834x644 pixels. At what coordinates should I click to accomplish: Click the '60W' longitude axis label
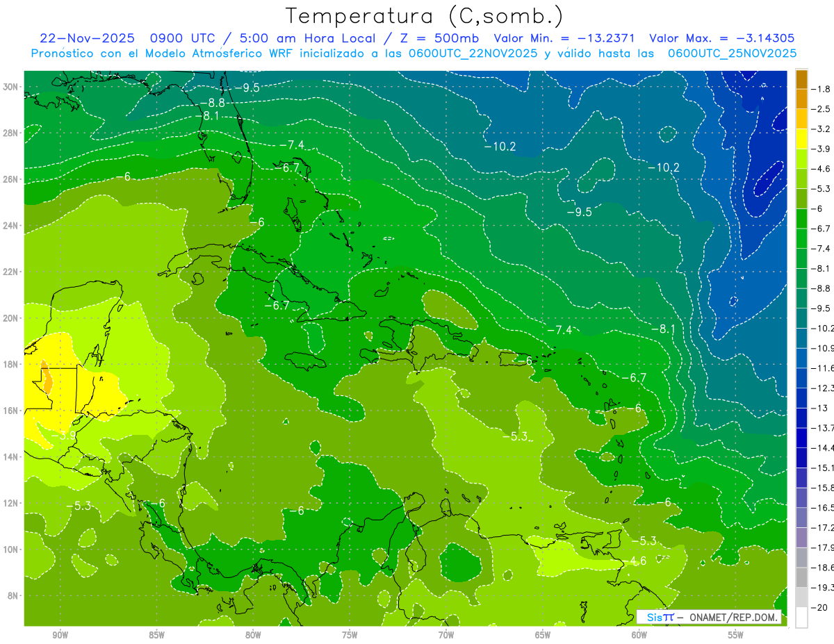(639, 635)
